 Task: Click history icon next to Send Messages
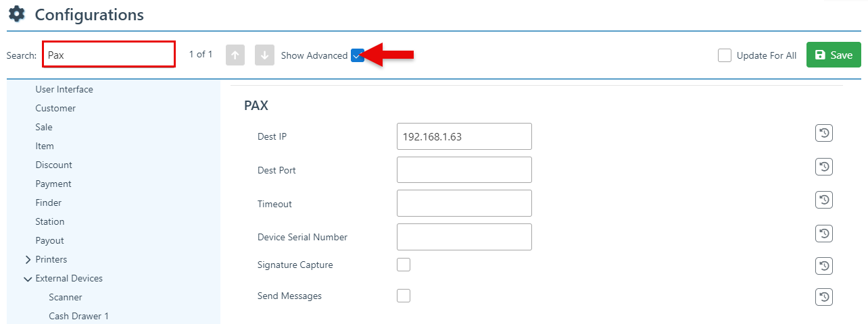[x=823, y=297]
